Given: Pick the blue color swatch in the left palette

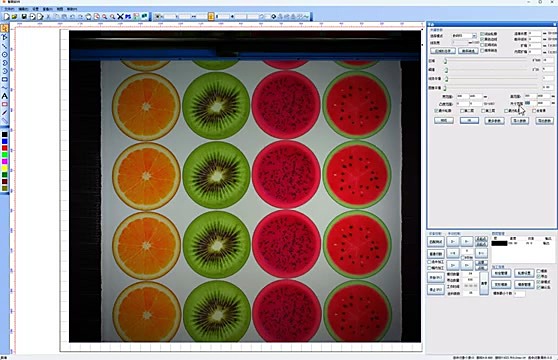Looking at the screenshot, I should pyautogui.click(x=5, y=141).
